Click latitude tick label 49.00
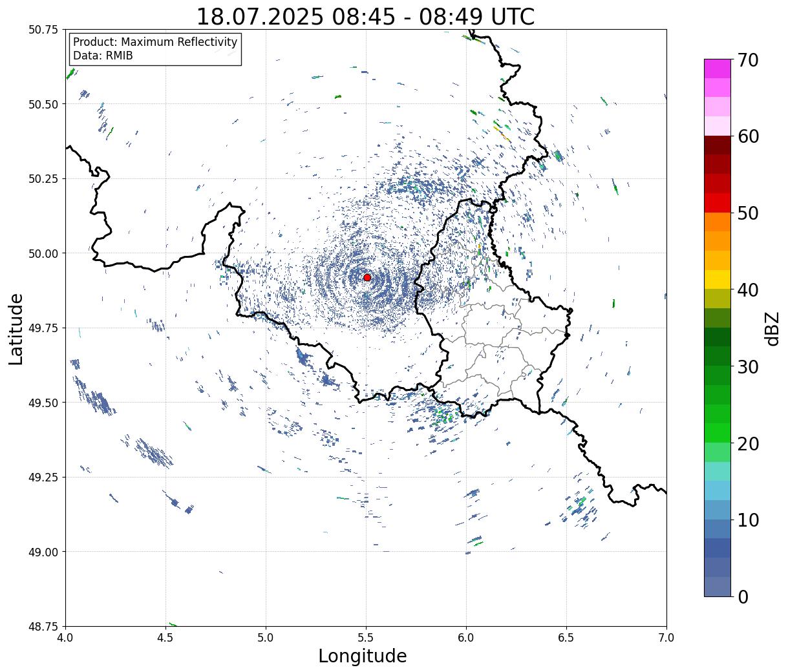This screenshot has height=672, width=788. [x=43, y=552]
